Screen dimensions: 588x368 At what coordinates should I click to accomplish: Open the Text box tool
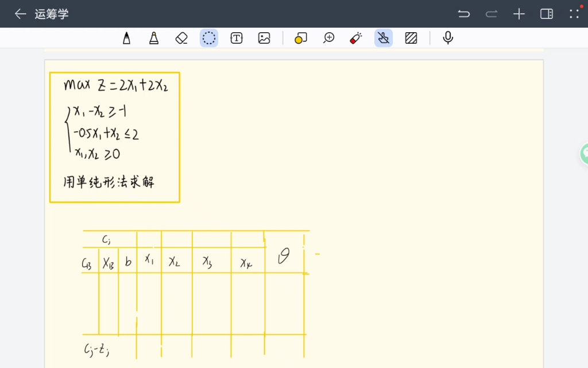pos(236,38)
